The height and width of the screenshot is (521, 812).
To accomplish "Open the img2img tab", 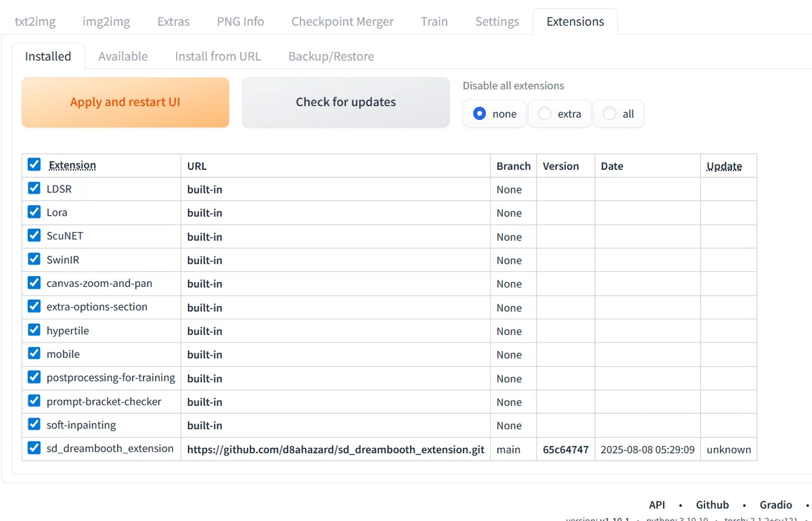I will click(x=106, y=22).
